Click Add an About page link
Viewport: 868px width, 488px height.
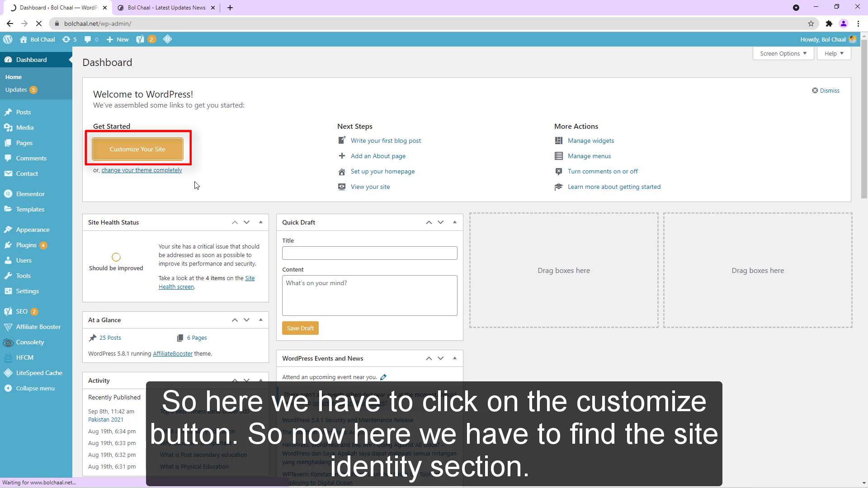coord(378,156)
